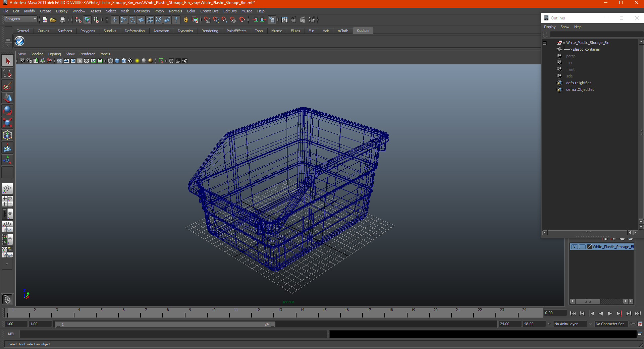Open anim layer dropdown arrow
Screen dimensions: 644x349
tap(549, 324)
